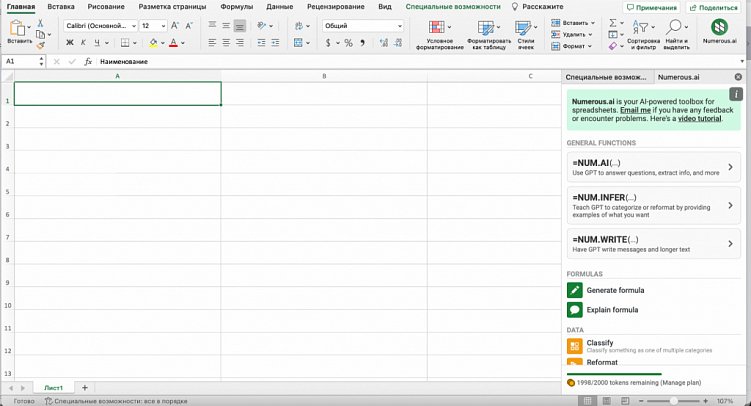Increase the font size
This screenshot has width=751, height=406.
pyautogui.click(x=175, y=26)
